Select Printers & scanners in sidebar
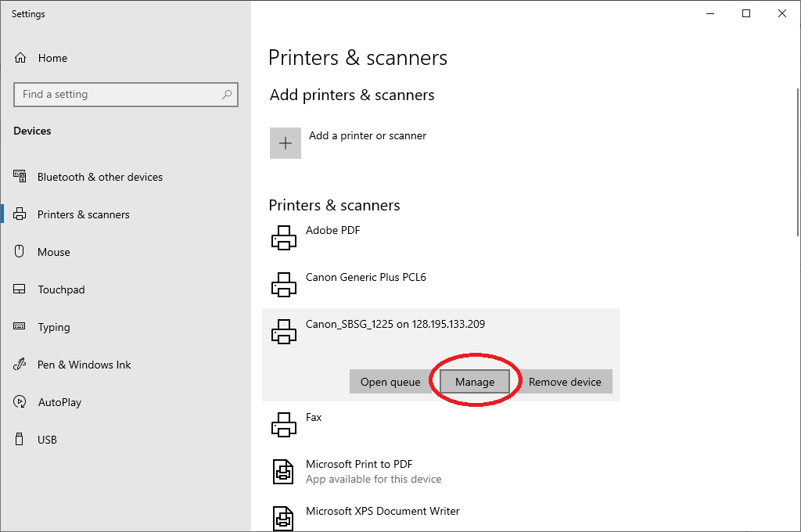The image size is (801, 532). (x=20, y=214)
